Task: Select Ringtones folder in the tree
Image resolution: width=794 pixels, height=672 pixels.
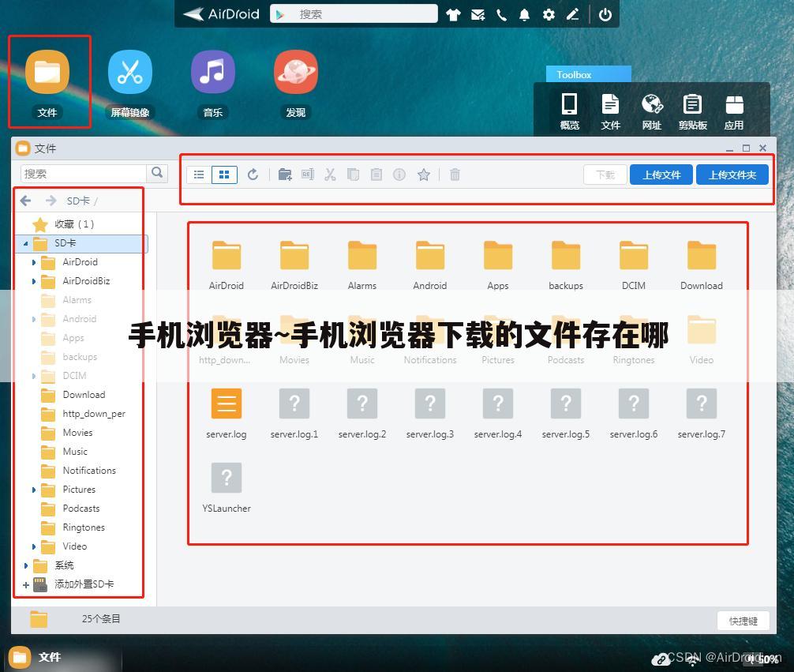Action: pos(84,527)
